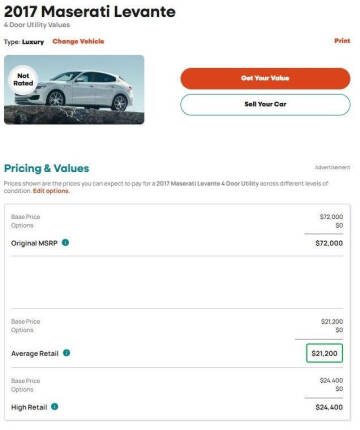Click the High Retail info icon
The width and height of the screenshot is (360, 430).
point(55,407)
